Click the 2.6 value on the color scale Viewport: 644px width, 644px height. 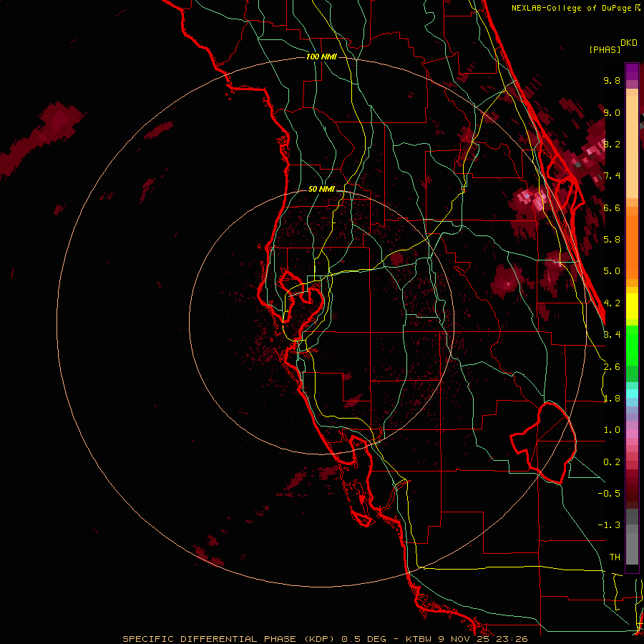[x=612, y=367]
